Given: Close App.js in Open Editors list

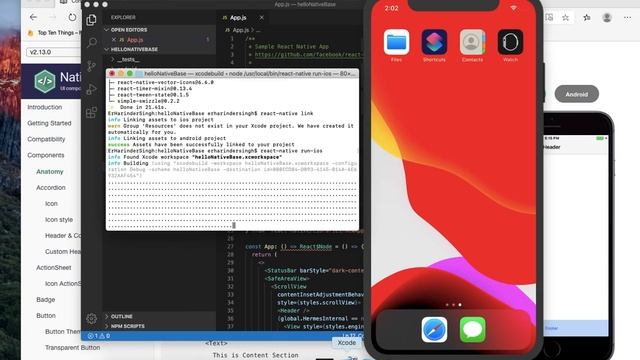Looking at the screenshot, I should pos(114,40).
